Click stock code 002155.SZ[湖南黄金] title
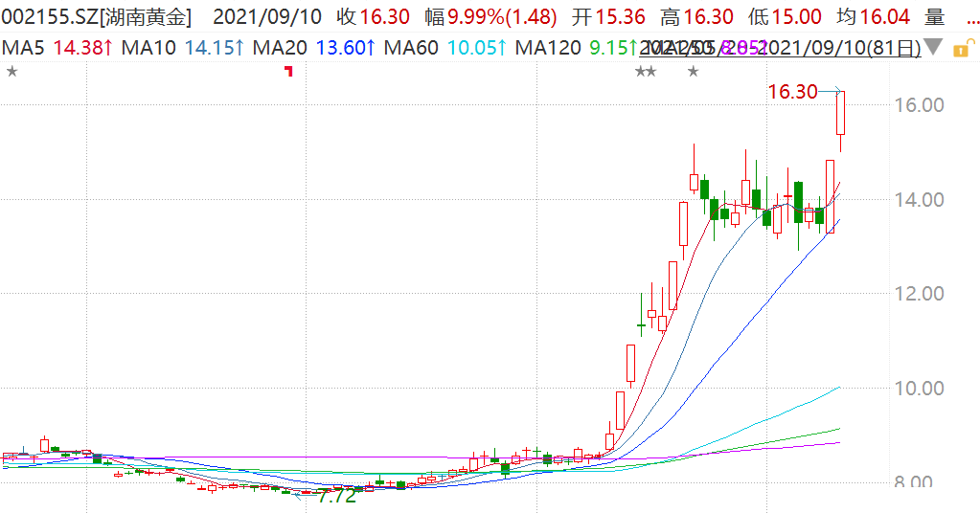This screenshot has width=980, height=513. click(x=97, y=17)
